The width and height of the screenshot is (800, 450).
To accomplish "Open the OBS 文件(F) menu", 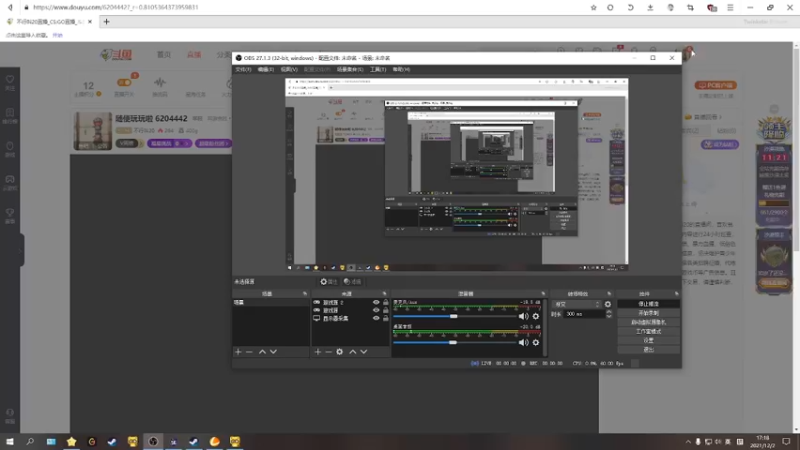I will pos(243,69).
